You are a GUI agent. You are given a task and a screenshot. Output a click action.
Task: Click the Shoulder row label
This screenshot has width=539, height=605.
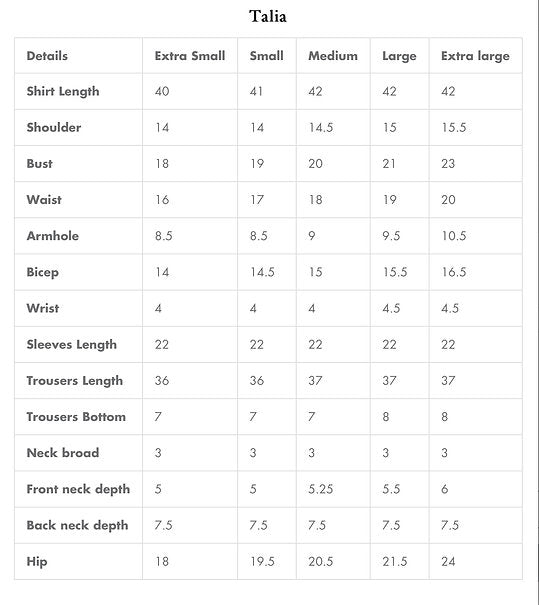(54, 127)
